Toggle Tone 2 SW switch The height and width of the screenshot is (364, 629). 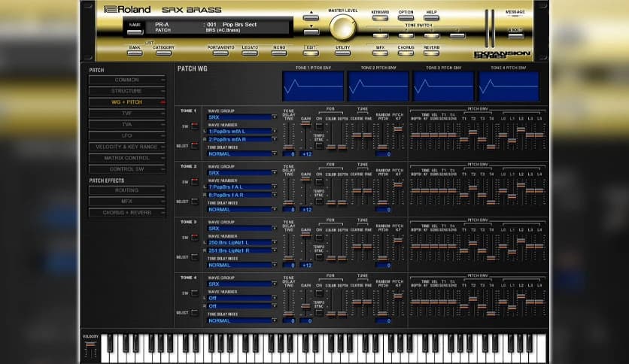click(195, 181)
